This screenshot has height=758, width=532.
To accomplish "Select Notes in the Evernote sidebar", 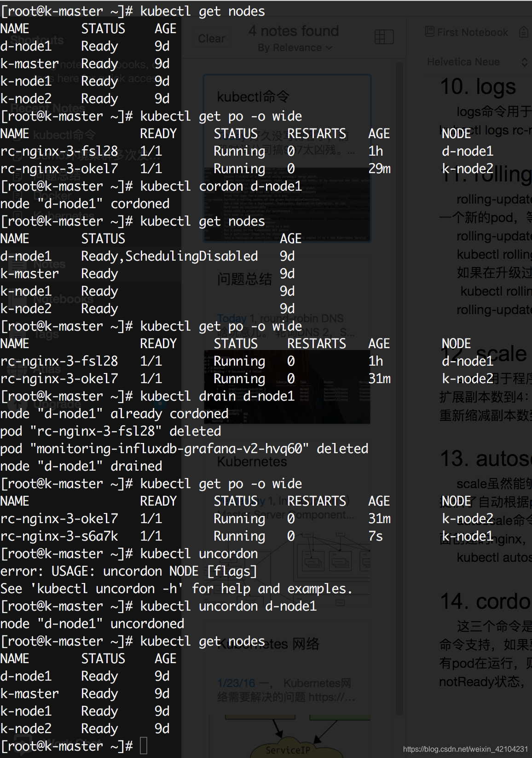I will tap(49, 264).
